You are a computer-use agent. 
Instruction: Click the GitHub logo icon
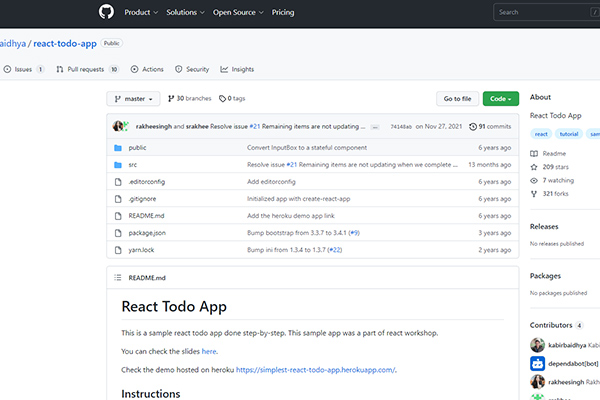[x=106, y=12]
